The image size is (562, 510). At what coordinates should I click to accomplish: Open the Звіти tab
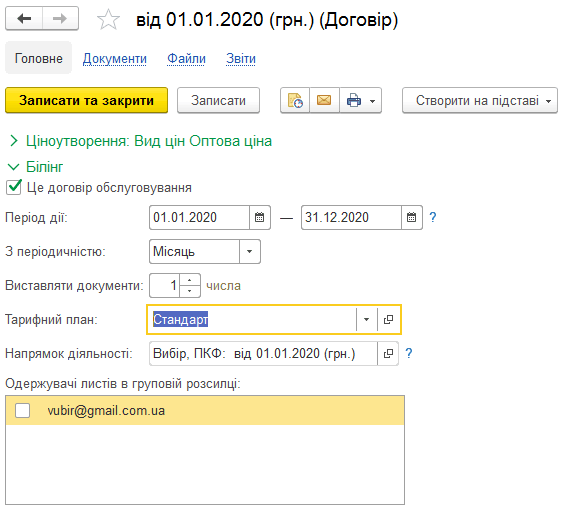241,58
